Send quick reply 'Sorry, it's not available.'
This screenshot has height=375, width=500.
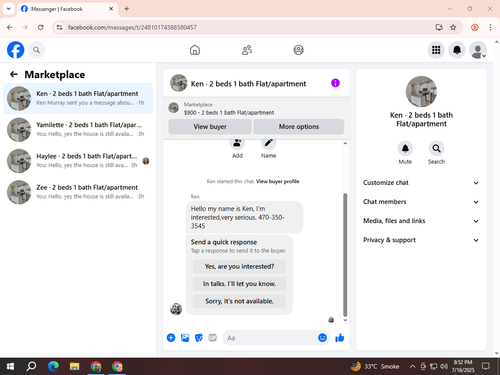[239, 301]
